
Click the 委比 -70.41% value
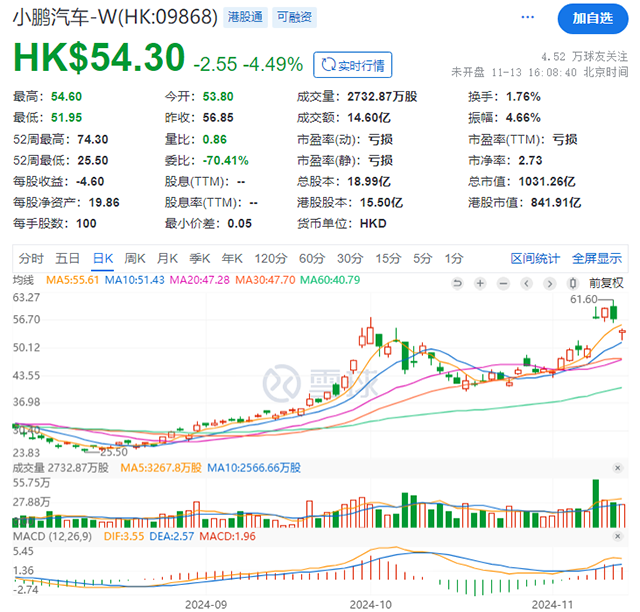[226, 160]
